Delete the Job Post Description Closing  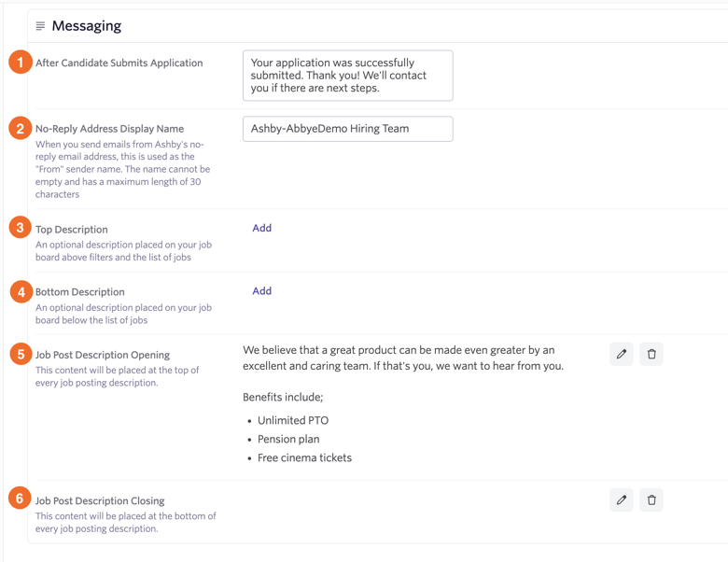click(x=651, y=499)
